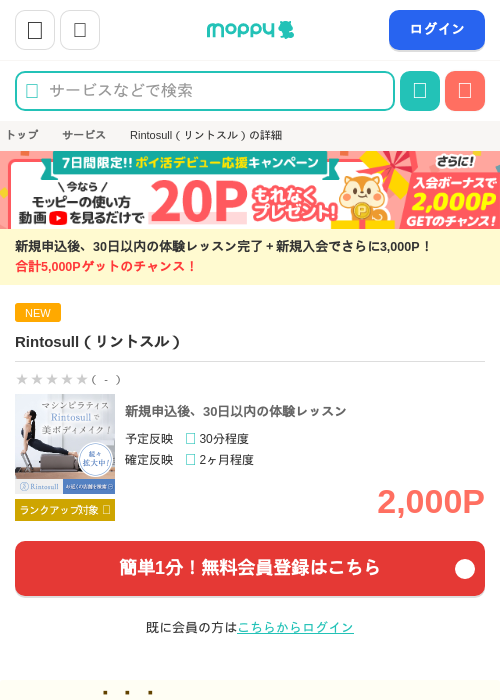Viewport: 500px width, 700px height.
Task: Click the icon next to 30分程度
Action: (x=190, y=438)
